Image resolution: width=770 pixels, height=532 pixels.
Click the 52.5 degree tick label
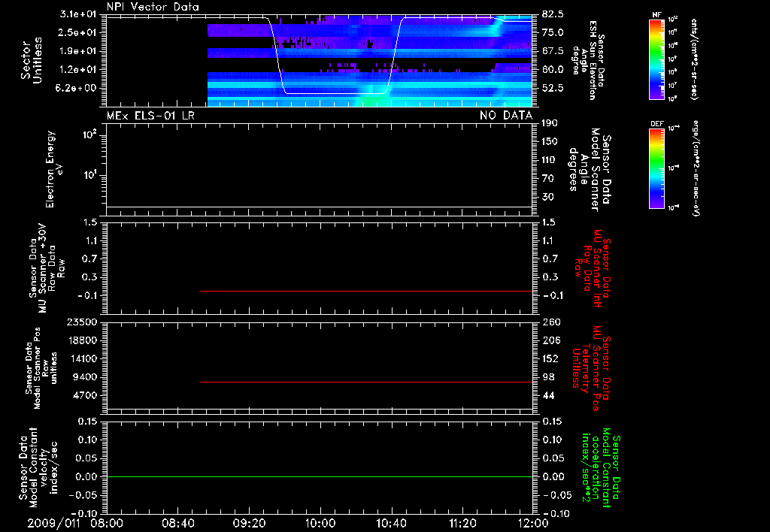[553, 88]
